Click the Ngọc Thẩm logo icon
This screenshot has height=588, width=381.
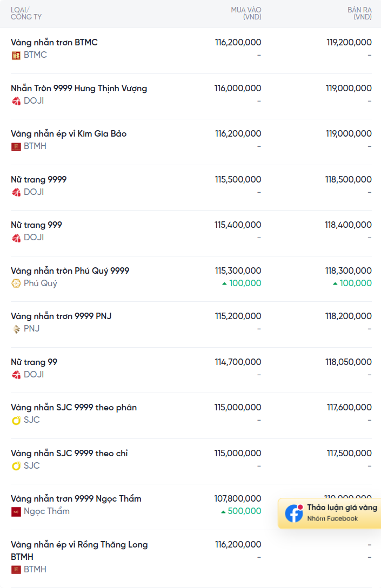point(16,511)
